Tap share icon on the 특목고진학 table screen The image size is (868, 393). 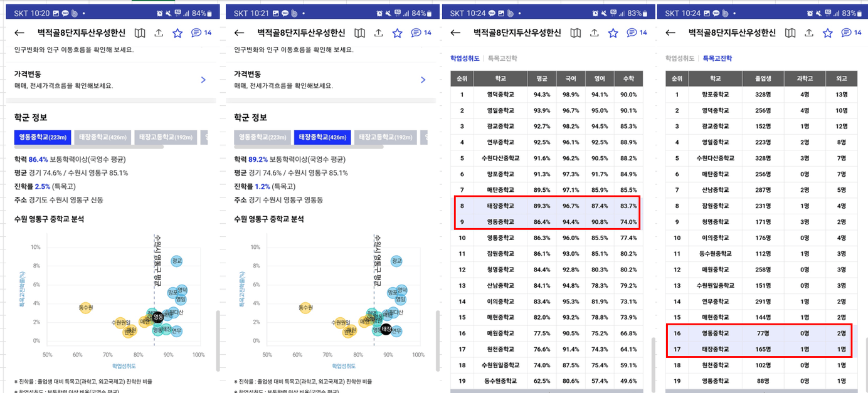809,33
